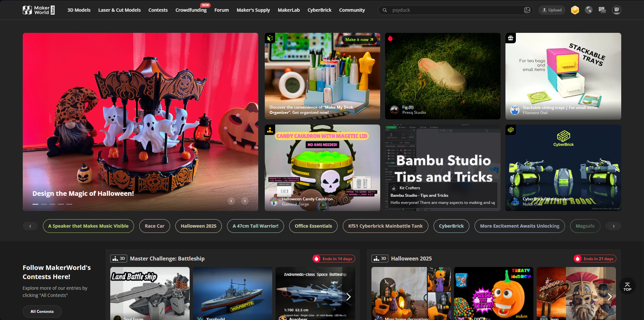Select the second banner slide indicator
The image size is (644, 320).
44,204
